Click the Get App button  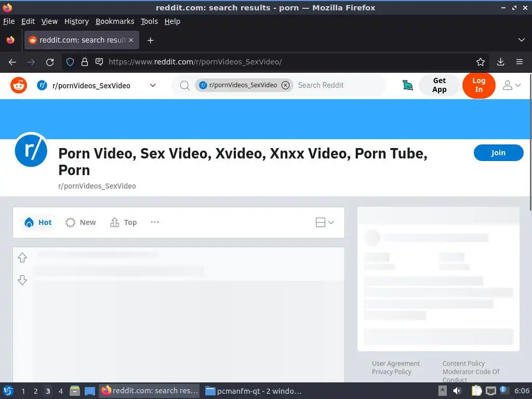click(x=440, y=85)
